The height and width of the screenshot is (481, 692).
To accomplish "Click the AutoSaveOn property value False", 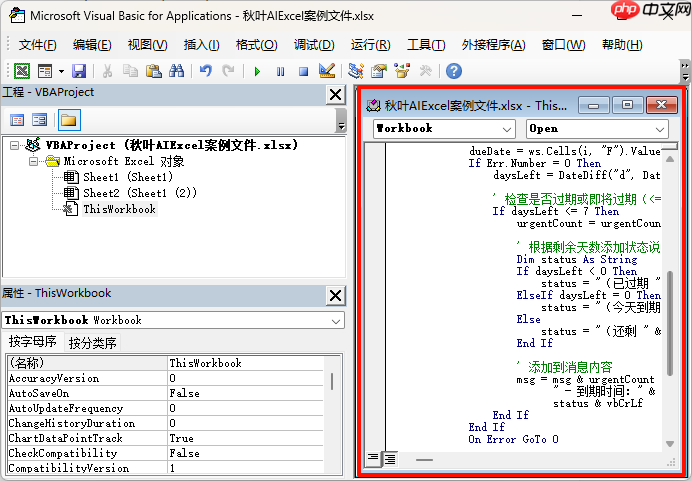I will pos(246,393).
